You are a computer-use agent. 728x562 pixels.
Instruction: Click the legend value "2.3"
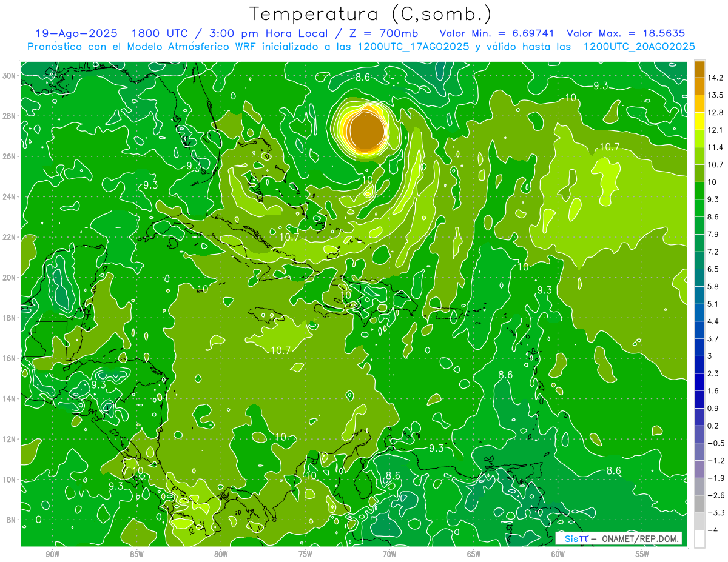click(713, 373)
